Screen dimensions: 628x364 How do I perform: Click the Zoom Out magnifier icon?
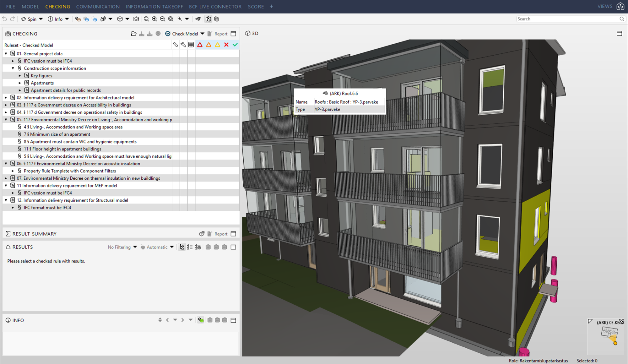tap(163, 19)
